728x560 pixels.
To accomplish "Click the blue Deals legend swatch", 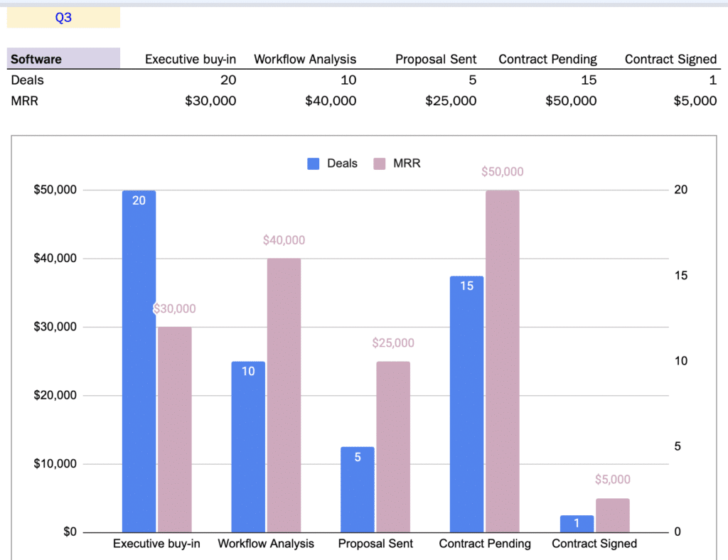I will [314, 163].
